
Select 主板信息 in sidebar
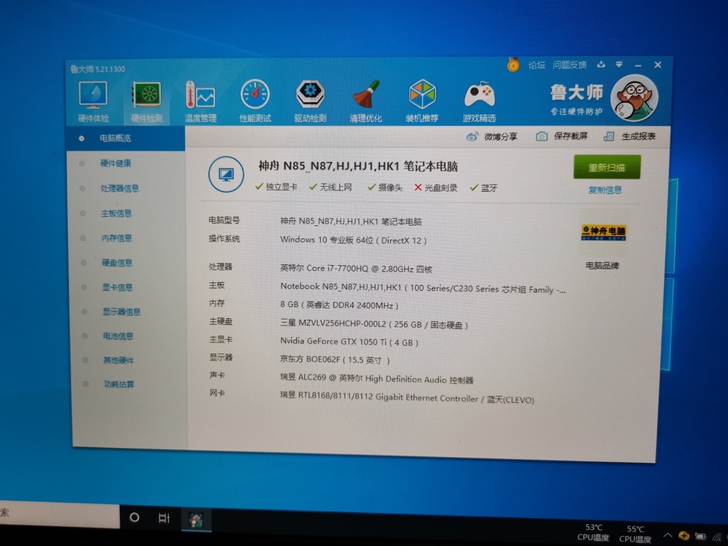pos(116,213)
